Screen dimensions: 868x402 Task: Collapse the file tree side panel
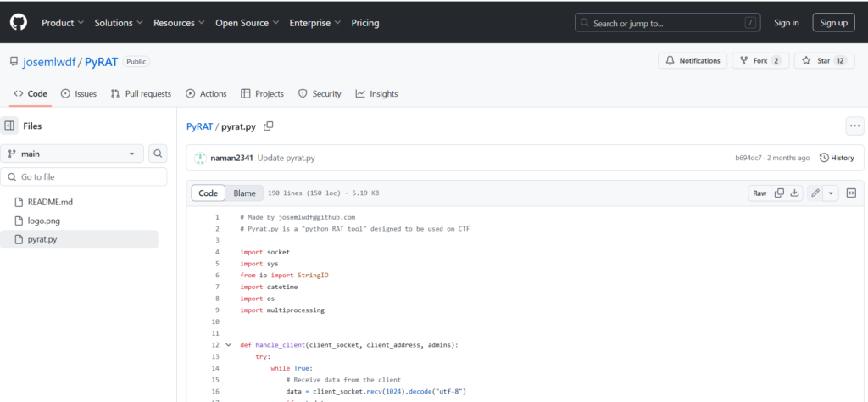tap(9, 126)
